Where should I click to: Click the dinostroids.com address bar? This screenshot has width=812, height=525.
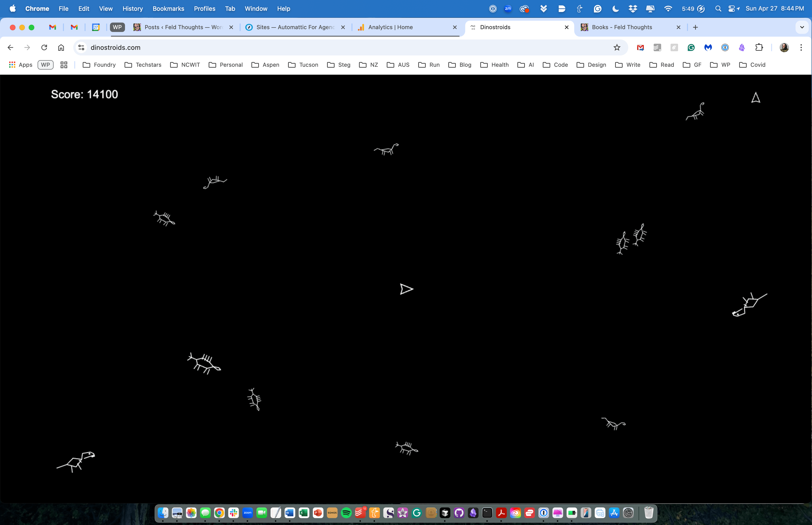(116, 47)
